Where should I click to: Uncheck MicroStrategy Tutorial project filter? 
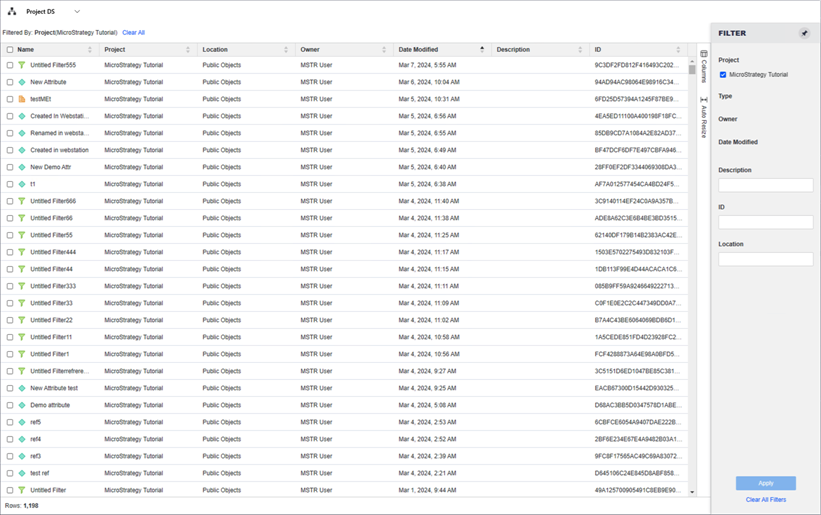point(723,74)
